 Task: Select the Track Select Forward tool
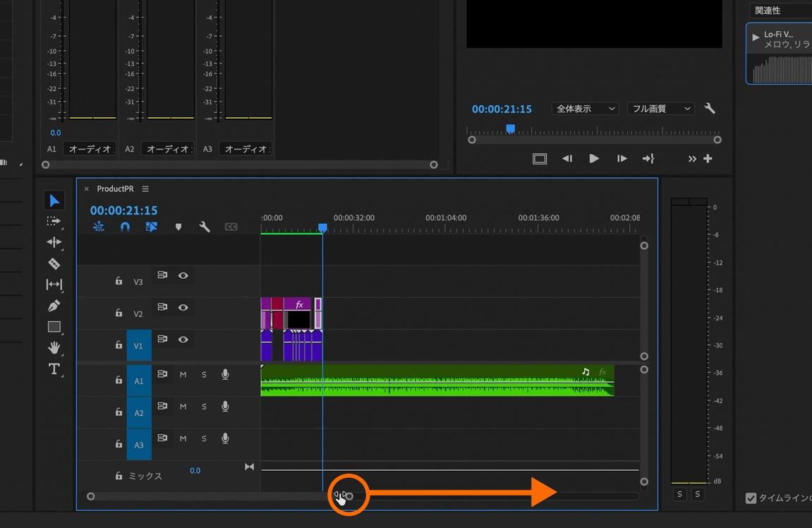pyautogui.click(x=54, y=221)
